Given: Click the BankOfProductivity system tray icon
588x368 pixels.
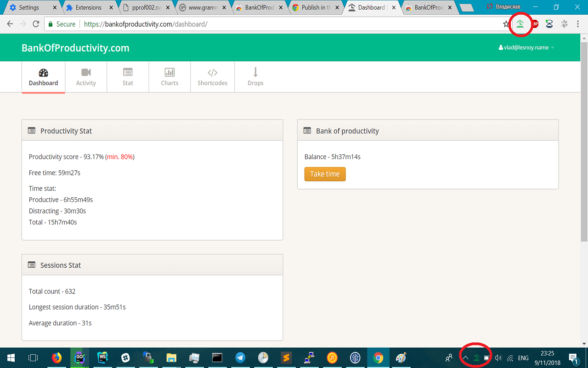Looking at the screenshot, I should (476, 358).
